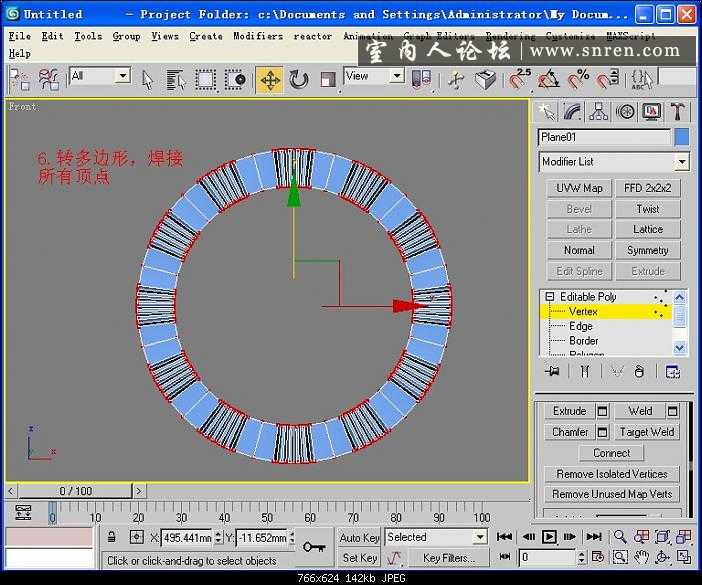The image size is (702, 585).
Task: Switch to the Utilities hammer tab
Action: click(x=678, y=111)
